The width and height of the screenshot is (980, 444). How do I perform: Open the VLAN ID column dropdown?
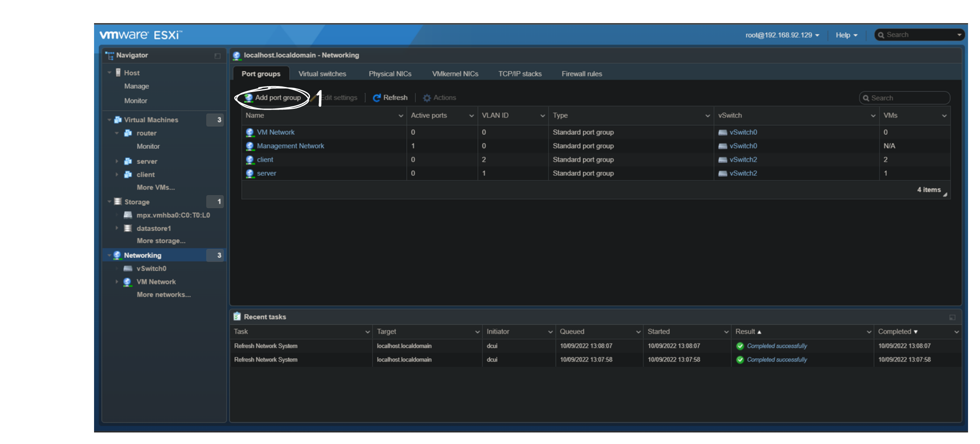(x=543, y=116)
